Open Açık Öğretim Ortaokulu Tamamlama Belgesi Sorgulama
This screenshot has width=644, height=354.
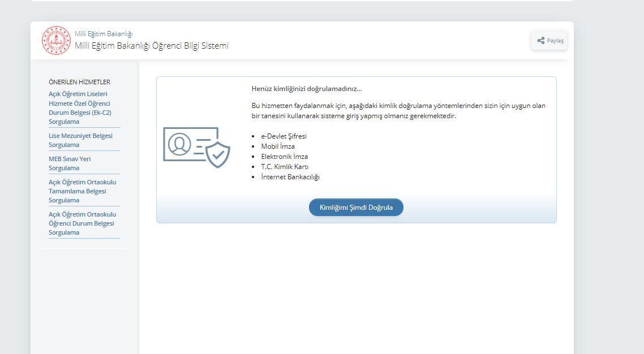82,191
